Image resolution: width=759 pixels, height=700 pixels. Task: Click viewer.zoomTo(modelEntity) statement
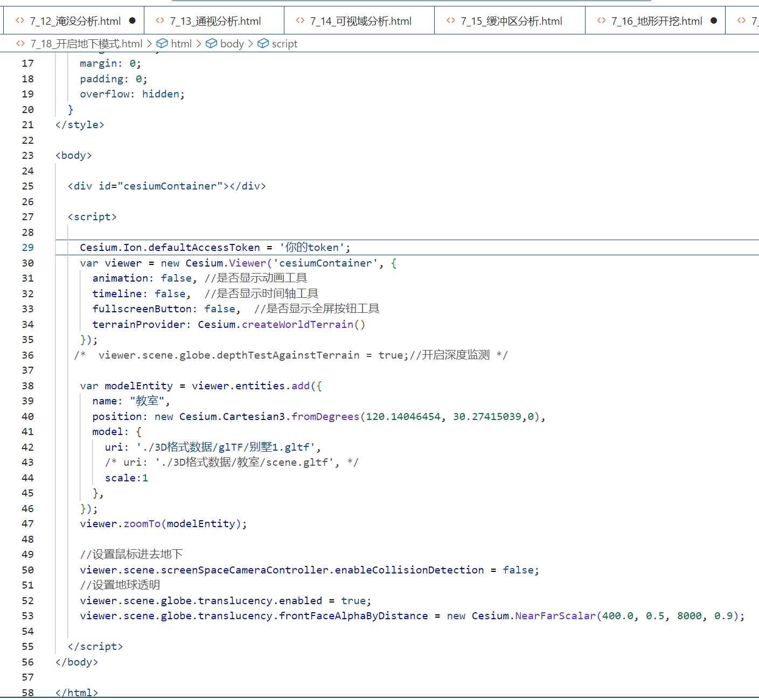click(x=164, y=524)
